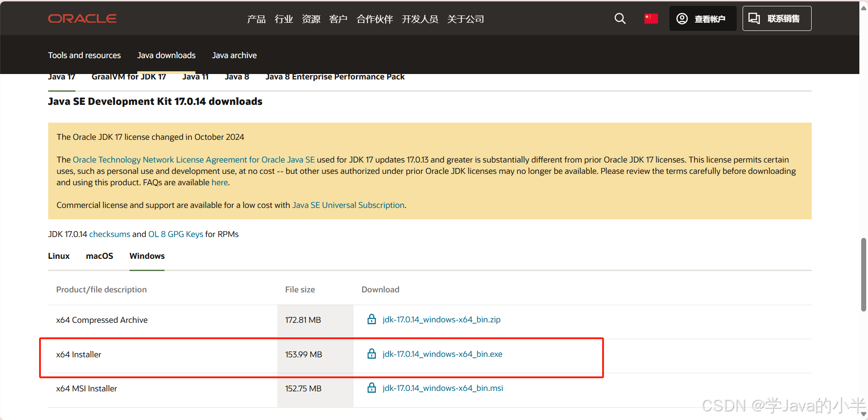The width and height of the screenshot is (868, 420).
Task: Open the 产品 menu
Action: 256,19
